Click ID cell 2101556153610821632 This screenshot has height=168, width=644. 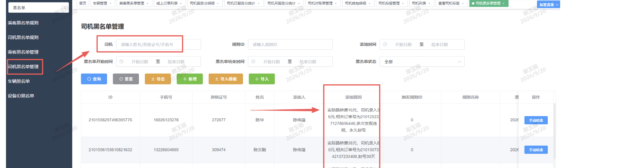point(110,150)
